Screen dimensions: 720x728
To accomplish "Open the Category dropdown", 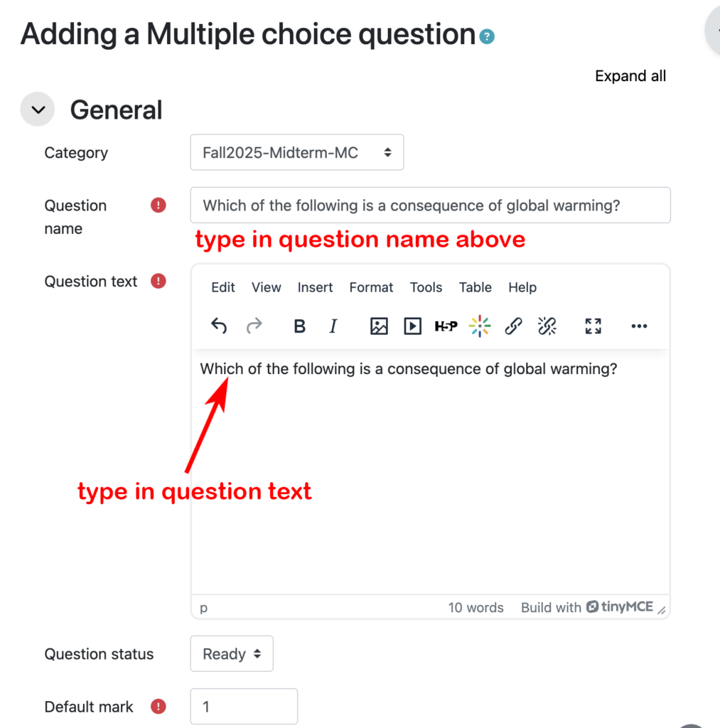I will (296, 153).
